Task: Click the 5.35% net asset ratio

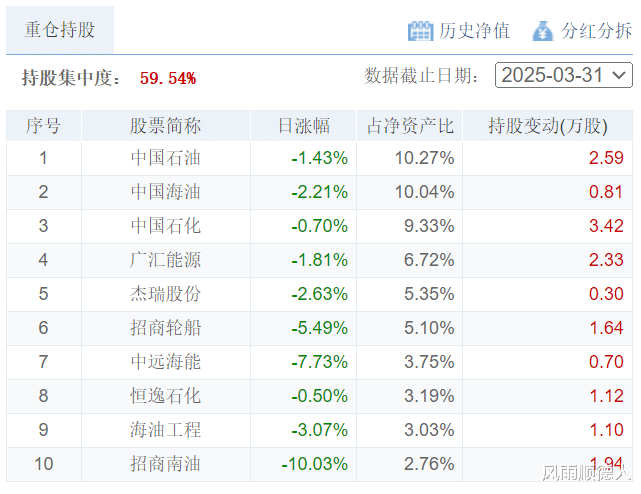Action: point(429,294)
